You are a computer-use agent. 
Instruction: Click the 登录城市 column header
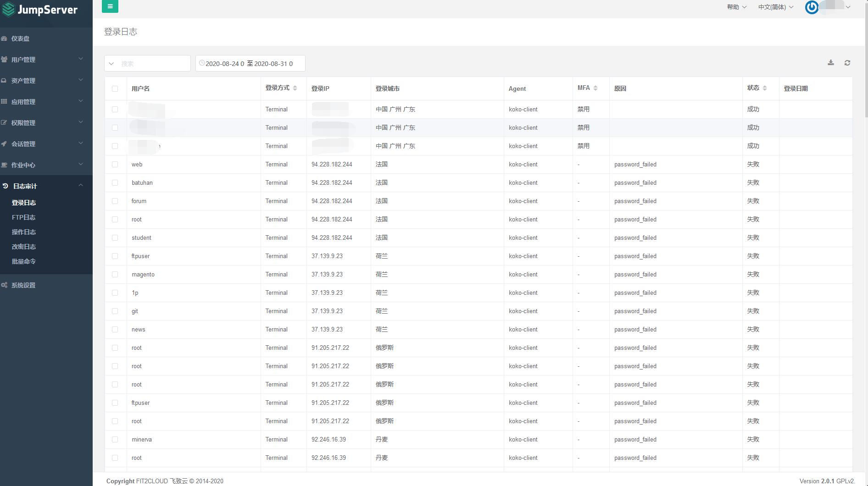(x=388, y=88)
